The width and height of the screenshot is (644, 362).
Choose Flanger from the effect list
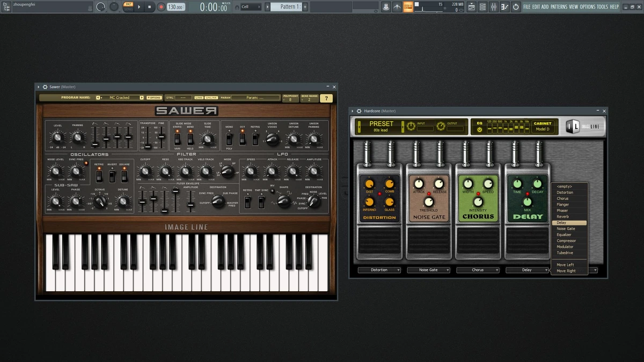click(x=569, y=204)
